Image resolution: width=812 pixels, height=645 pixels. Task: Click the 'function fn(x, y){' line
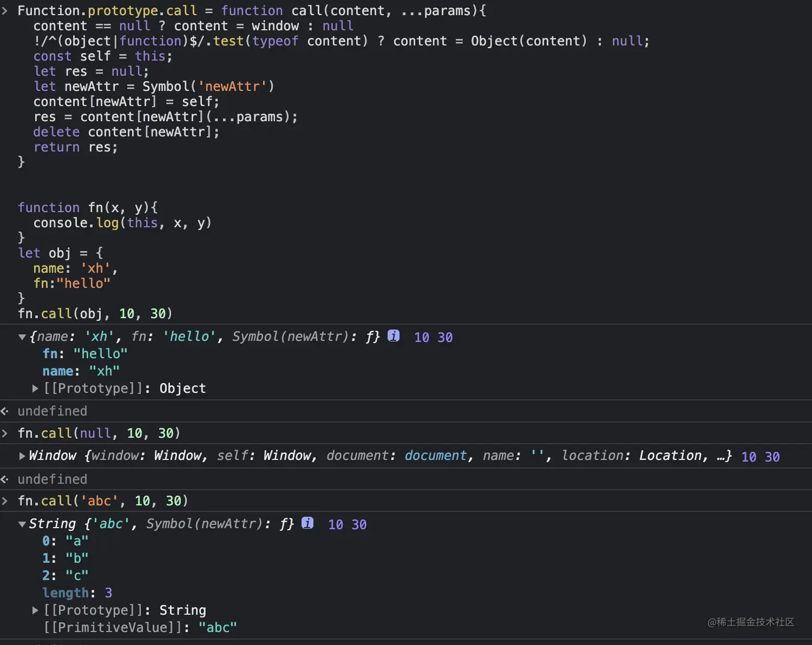(88, 208)
